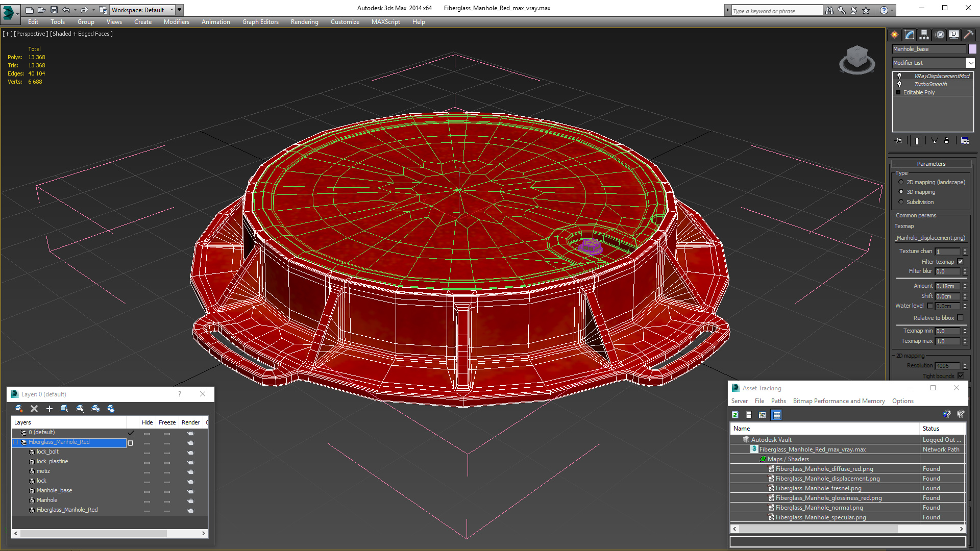Viewport: 980px width, 551px height.
Task: Click the Save File toolbar icon
Action: [54, 10]
